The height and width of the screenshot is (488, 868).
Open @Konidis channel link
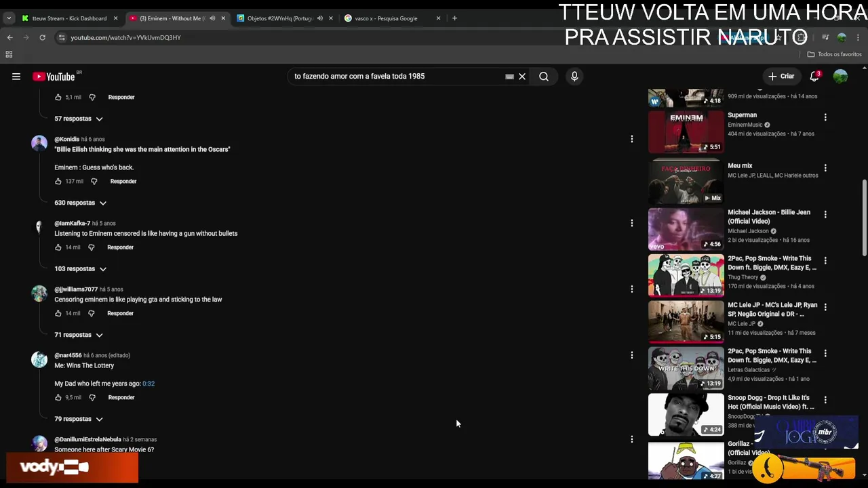point(66,140)
